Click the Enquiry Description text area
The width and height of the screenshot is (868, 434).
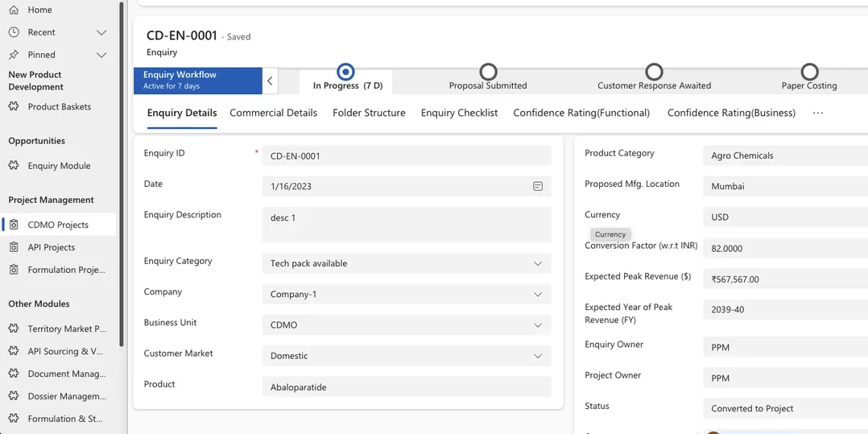[407, 224]
